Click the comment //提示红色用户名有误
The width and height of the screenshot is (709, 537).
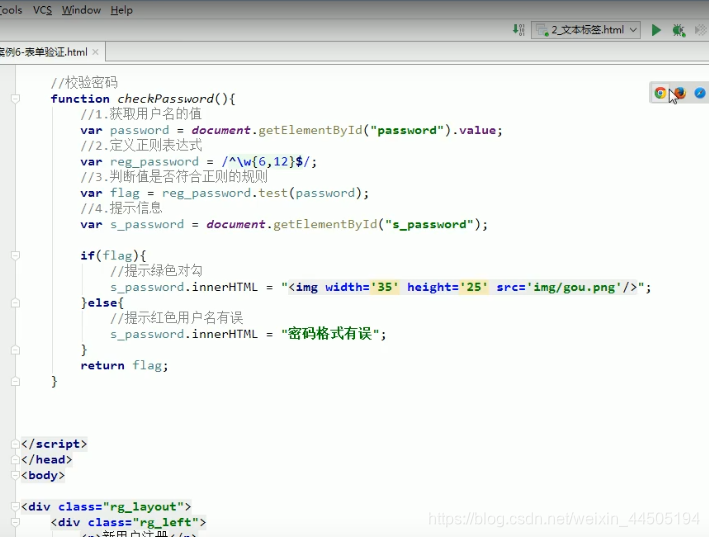(x=176, y=318)
